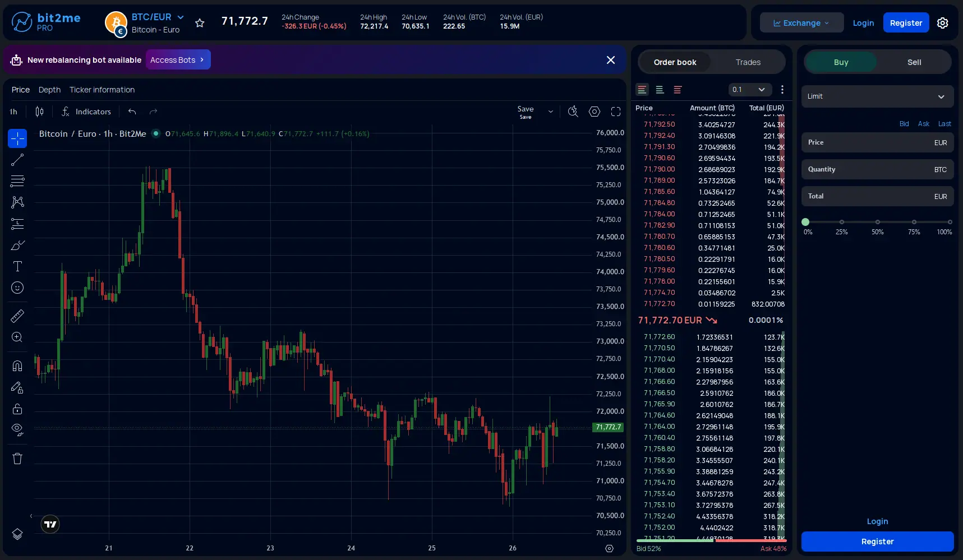Open the Indicators menu
The image size is (963, 560).
tap(86, 112)
